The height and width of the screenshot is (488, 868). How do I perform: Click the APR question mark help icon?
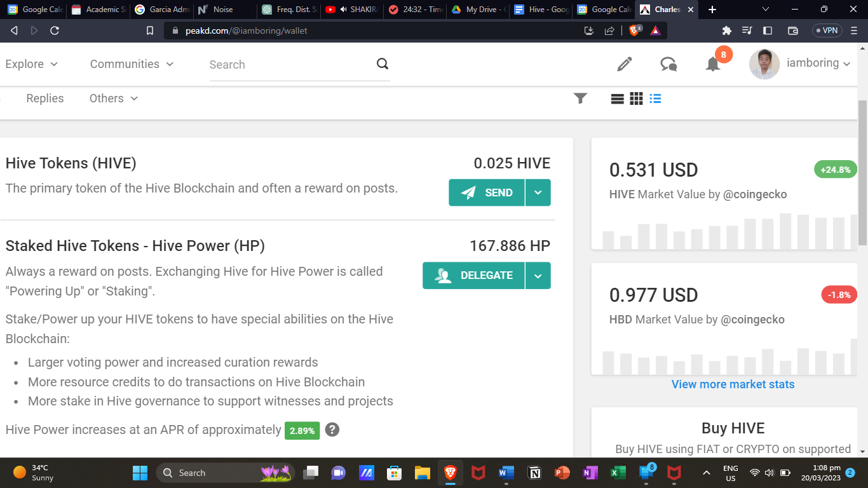[x=332, y=430]
